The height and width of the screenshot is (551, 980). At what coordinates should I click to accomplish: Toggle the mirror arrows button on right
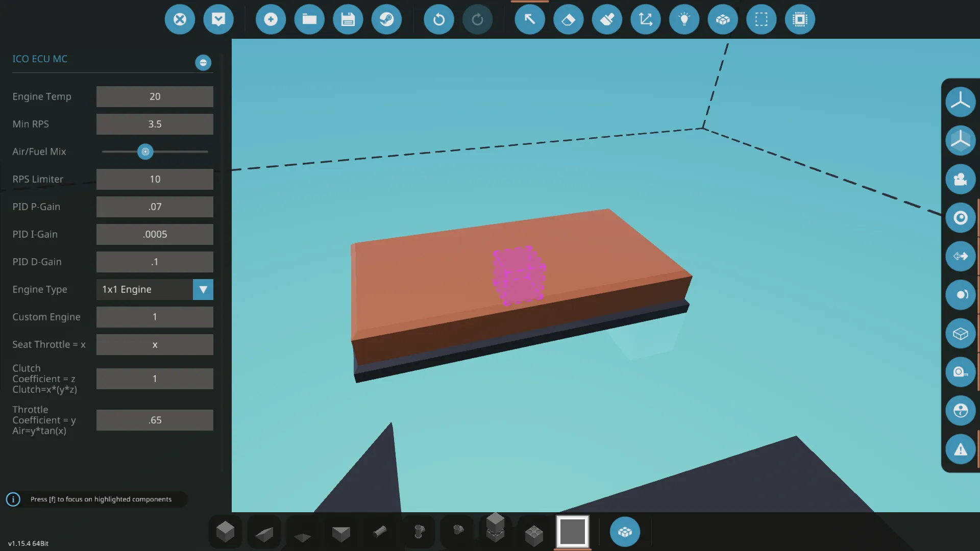coord(960,256)
